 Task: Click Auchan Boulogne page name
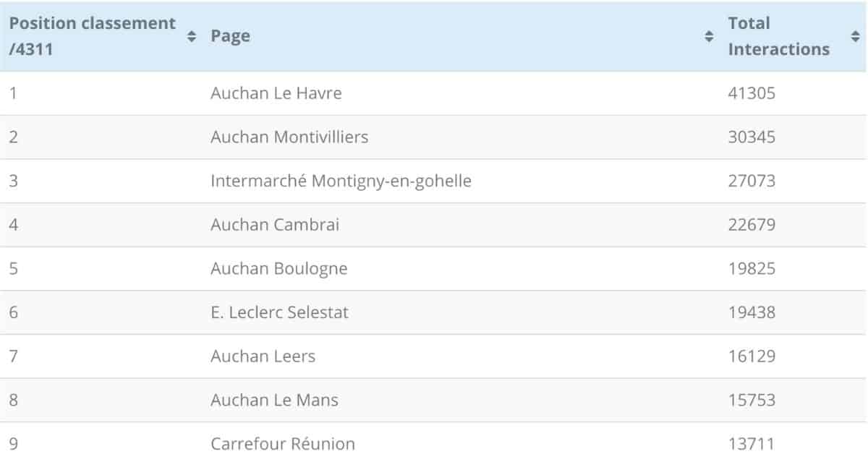point(278,268)
